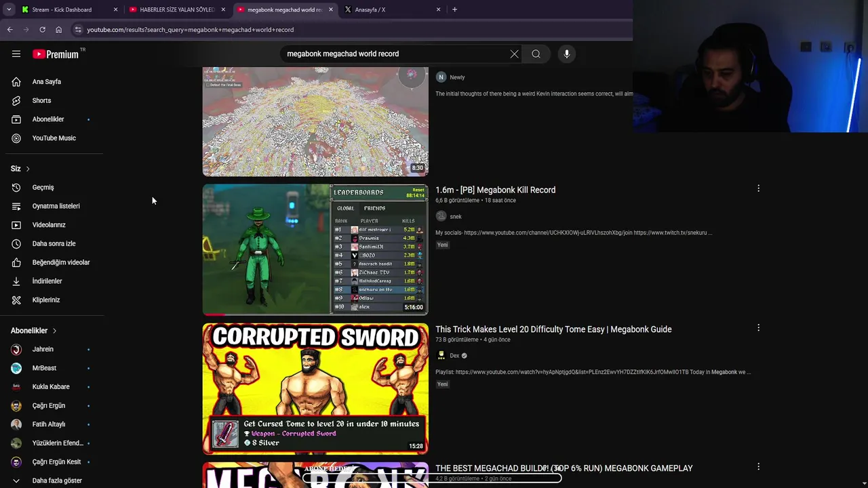Expand the Siz section chevron
The image size is (868, 488).
(28, 169)
